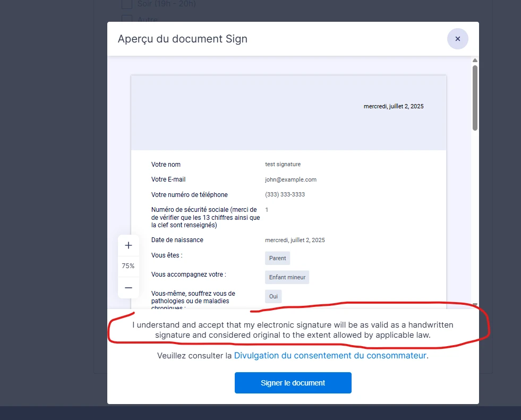
Task: Check the Soir (19h - 20h) checkbox
Action: [126, 4]
